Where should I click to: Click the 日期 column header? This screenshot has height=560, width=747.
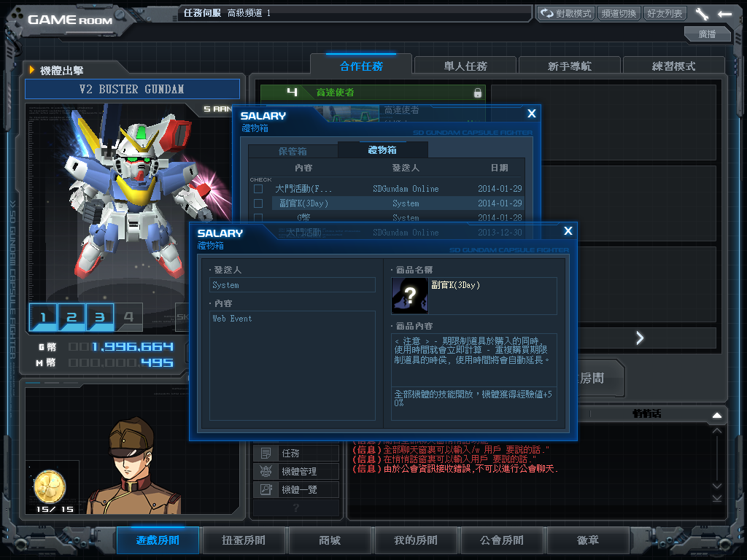coord(499,168)
